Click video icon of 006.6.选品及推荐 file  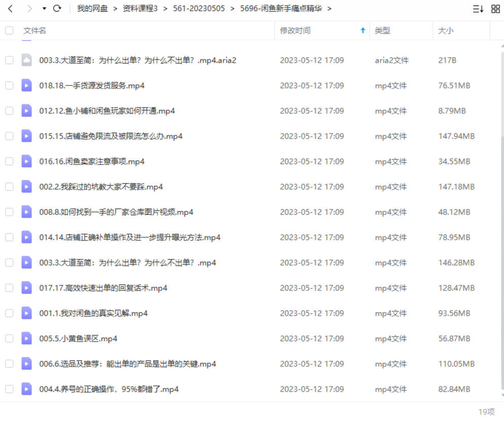(x=27, y=363)
